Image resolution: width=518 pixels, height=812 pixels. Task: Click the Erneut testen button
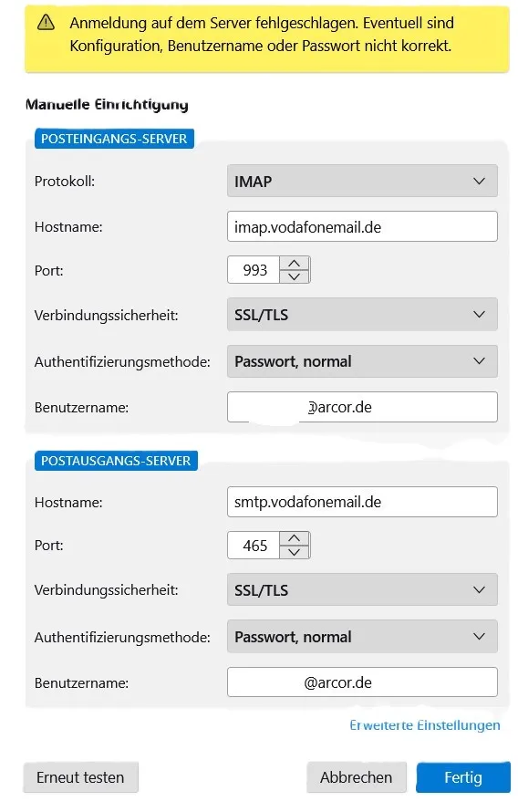point(81,777)
